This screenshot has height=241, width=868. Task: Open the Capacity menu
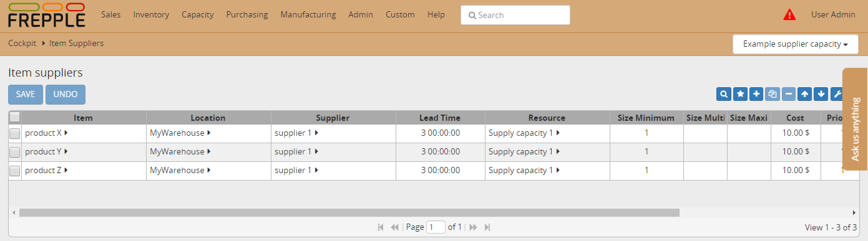pos(197,14)
